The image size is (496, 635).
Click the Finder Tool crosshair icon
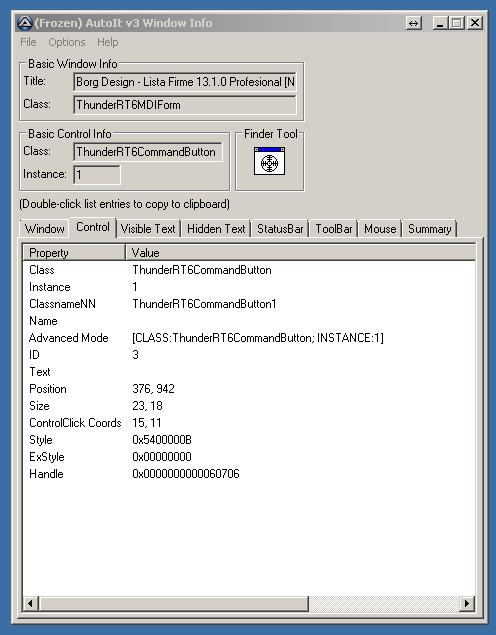coord(269,161)
